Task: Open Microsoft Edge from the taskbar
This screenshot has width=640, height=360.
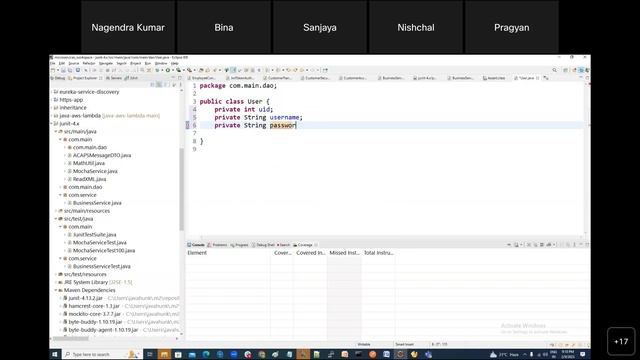Action: click(x=206, y=354)
